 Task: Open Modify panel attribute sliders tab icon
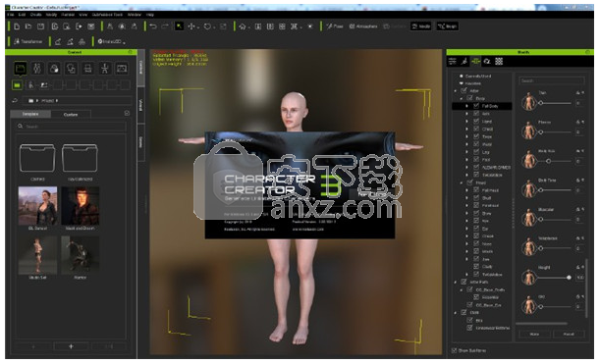pyautogui.click(x=453, y=61)
